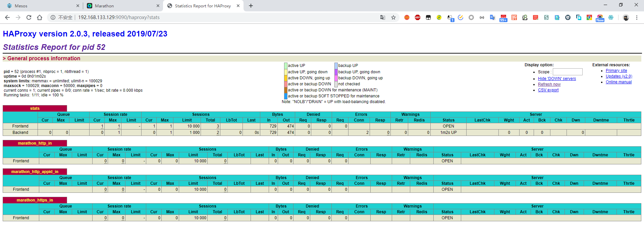
Task: Open the CSV export link
Action: pyautogui.click(x=548, y=90)
